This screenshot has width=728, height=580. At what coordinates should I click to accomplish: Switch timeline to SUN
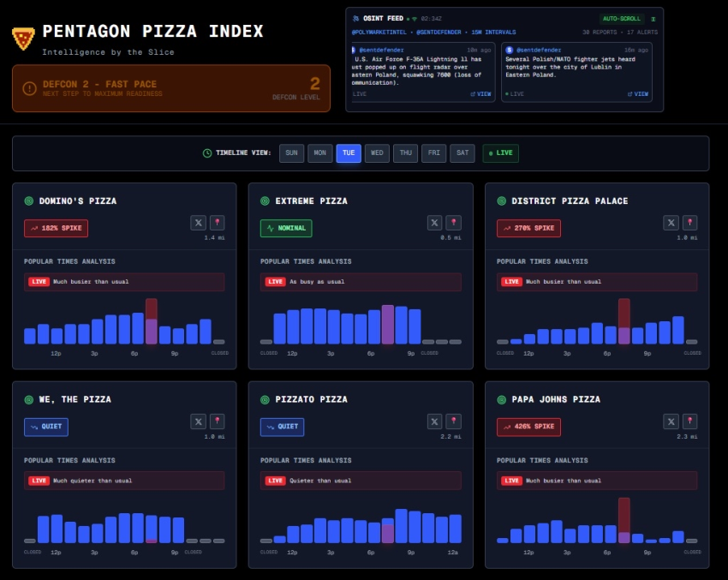pos(291,153)
